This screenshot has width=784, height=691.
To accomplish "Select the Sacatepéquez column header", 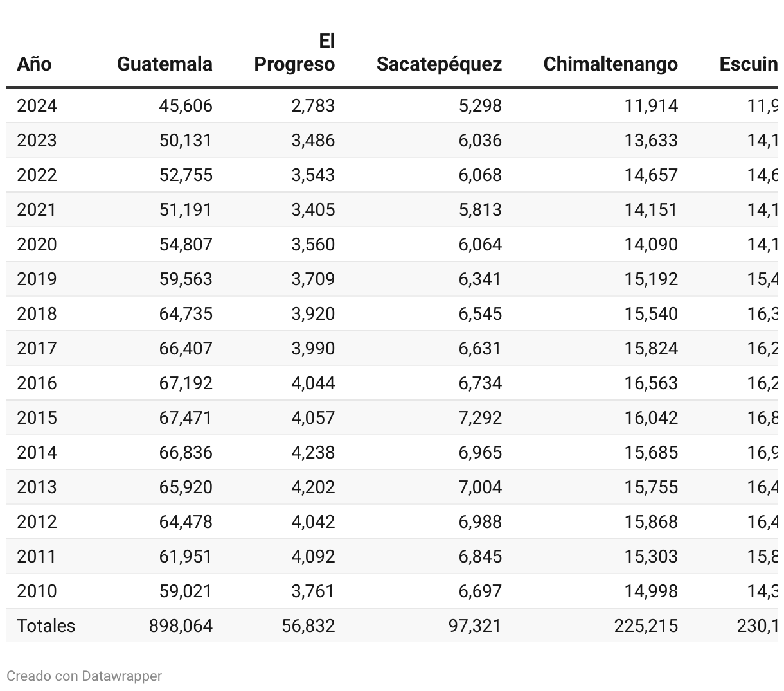I will coord(439,64).
